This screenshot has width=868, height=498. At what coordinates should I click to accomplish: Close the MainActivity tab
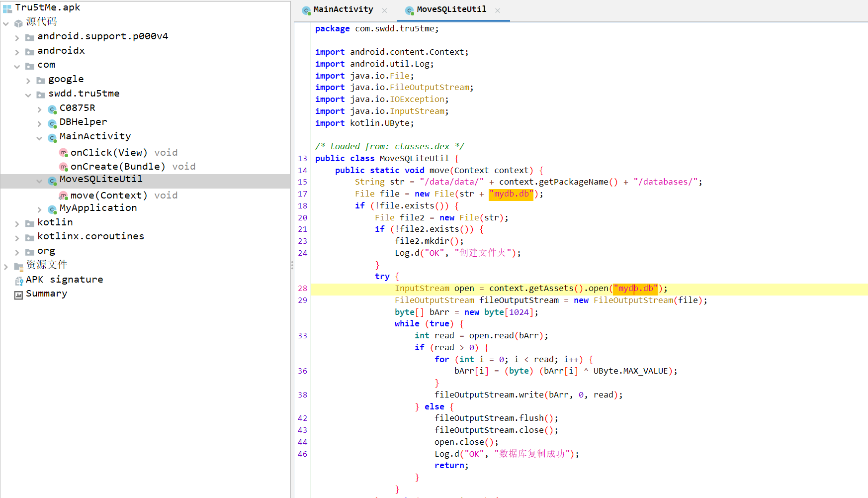[x=384, y=10]
